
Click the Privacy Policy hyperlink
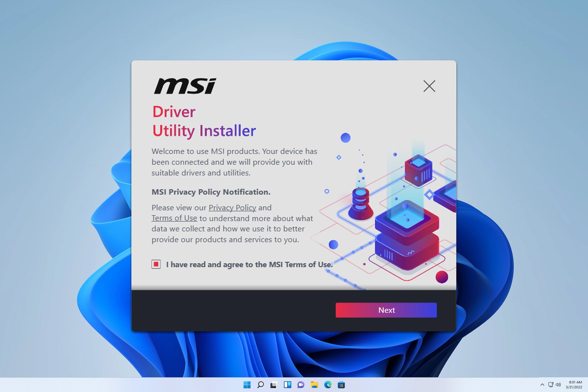tap(232, 207)
